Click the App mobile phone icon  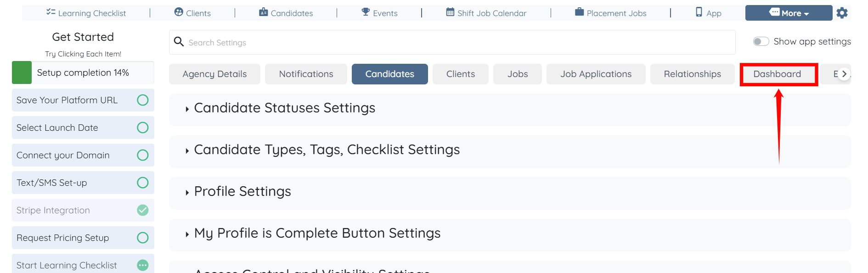[699, 12]
